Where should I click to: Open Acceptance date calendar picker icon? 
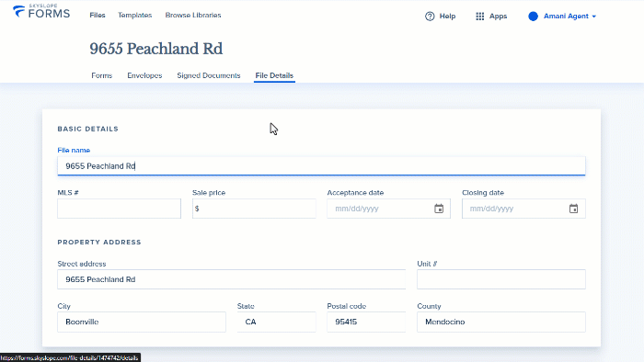439,209
